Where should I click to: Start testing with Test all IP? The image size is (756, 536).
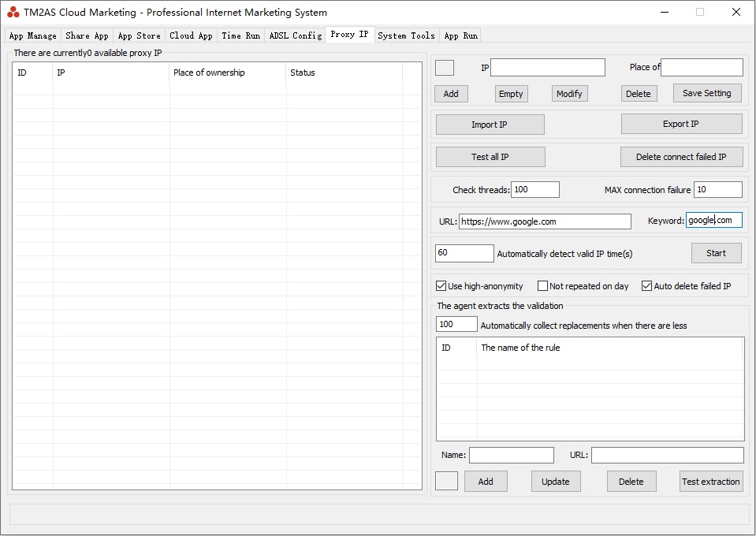(x=490, y=157)
